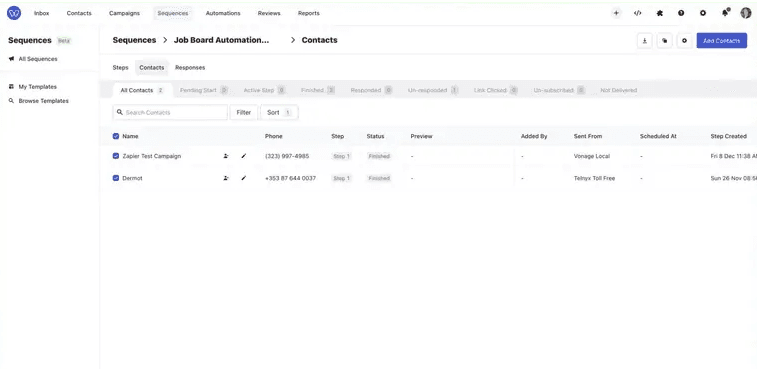Screen dimensions: 757x369
Task: Select the Un-subscribed filter tab
Action: point(559,90)
